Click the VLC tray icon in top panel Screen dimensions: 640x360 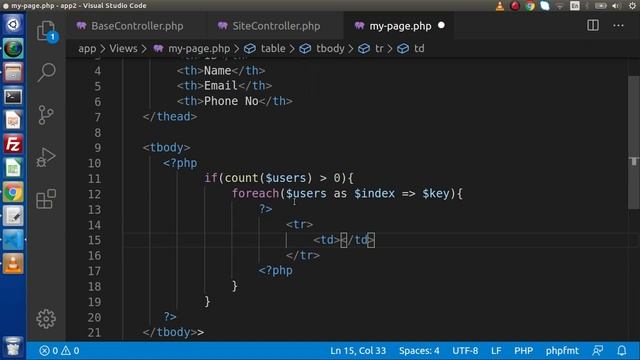[500, 6]
